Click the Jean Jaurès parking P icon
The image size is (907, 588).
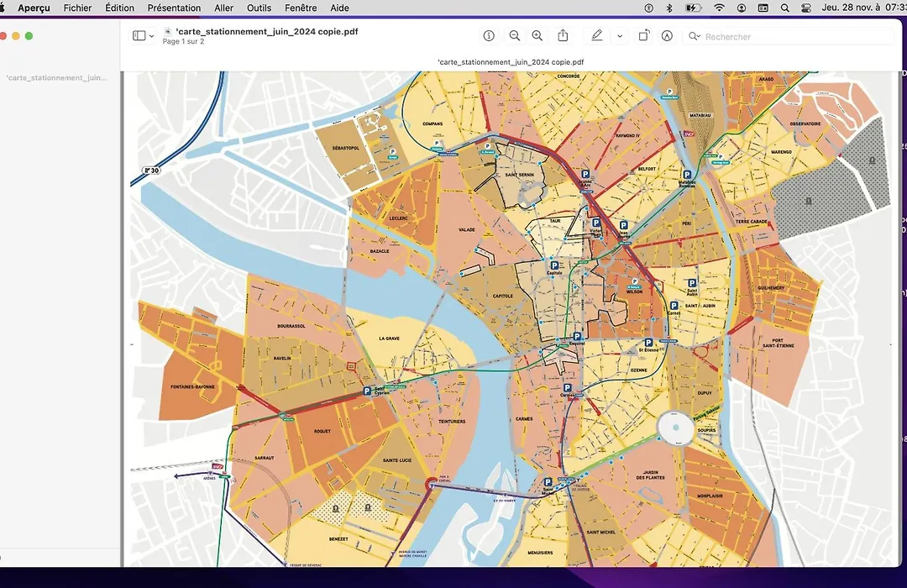tap(623, 225)
